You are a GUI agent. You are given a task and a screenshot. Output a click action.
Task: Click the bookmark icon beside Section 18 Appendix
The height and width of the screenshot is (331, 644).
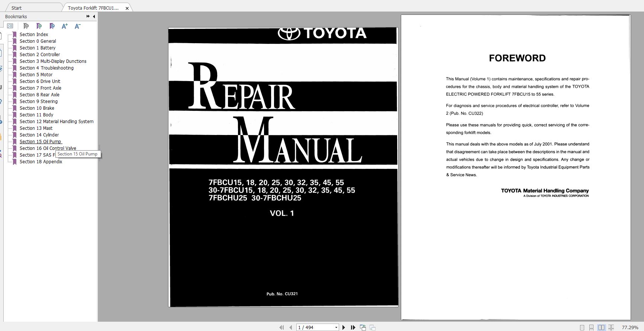pyautogui.click(x=15, y=162)
